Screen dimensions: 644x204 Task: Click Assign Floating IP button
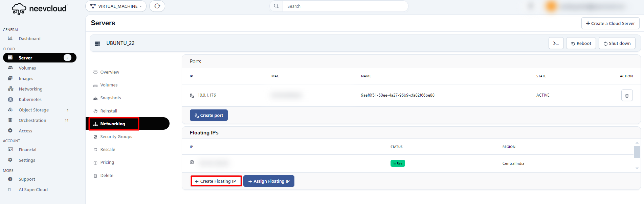269,181
